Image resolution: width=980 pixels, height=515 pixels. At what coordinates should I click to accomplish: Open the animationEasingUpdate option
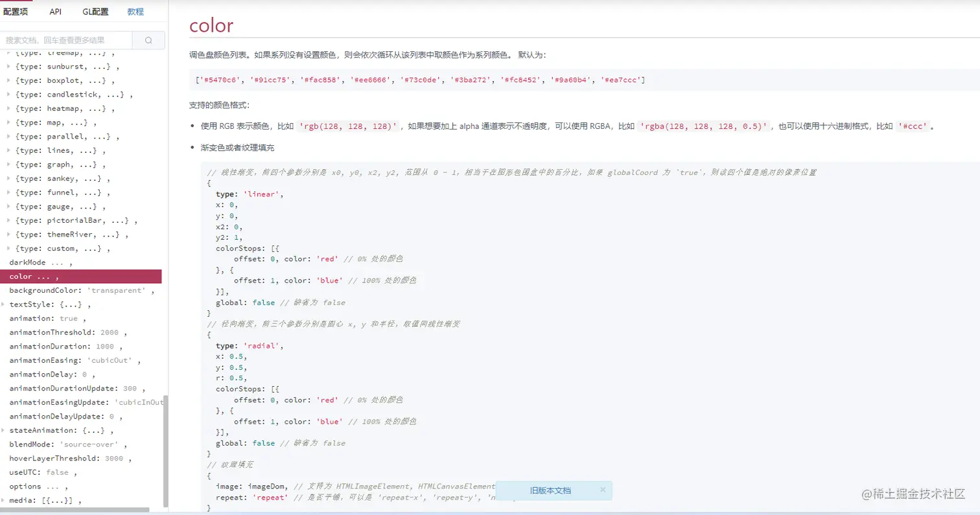[86, 402]
